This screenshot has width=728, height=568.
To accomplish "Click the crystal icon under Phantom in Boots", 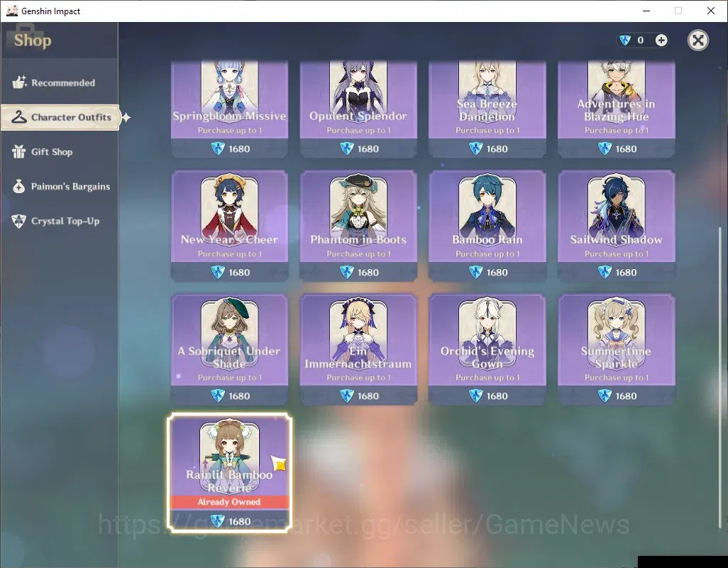I will click(347, 272).
